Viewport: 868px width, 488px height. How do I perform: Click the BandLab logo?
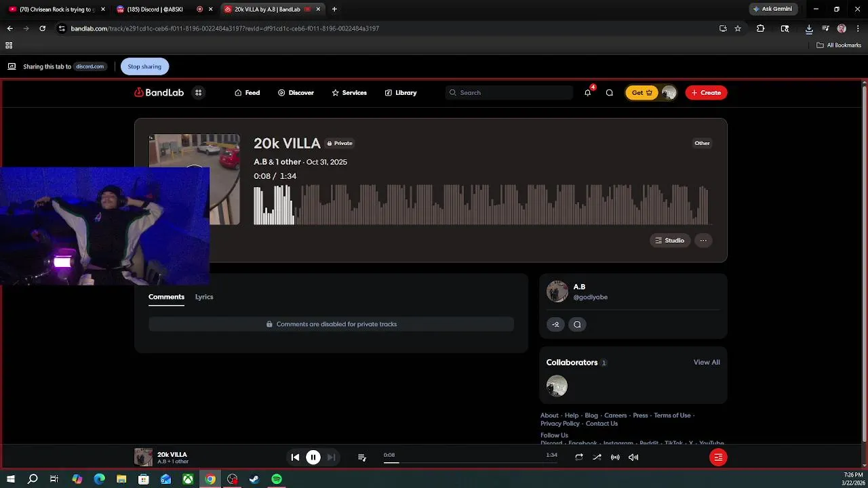pos(159,93)
